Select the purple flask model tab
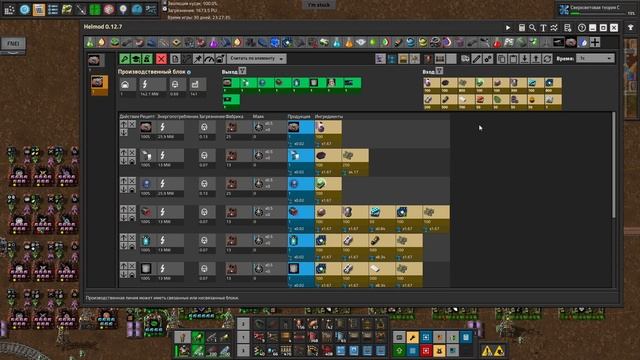This screenshot has height=360, width=640. [213, 42]
